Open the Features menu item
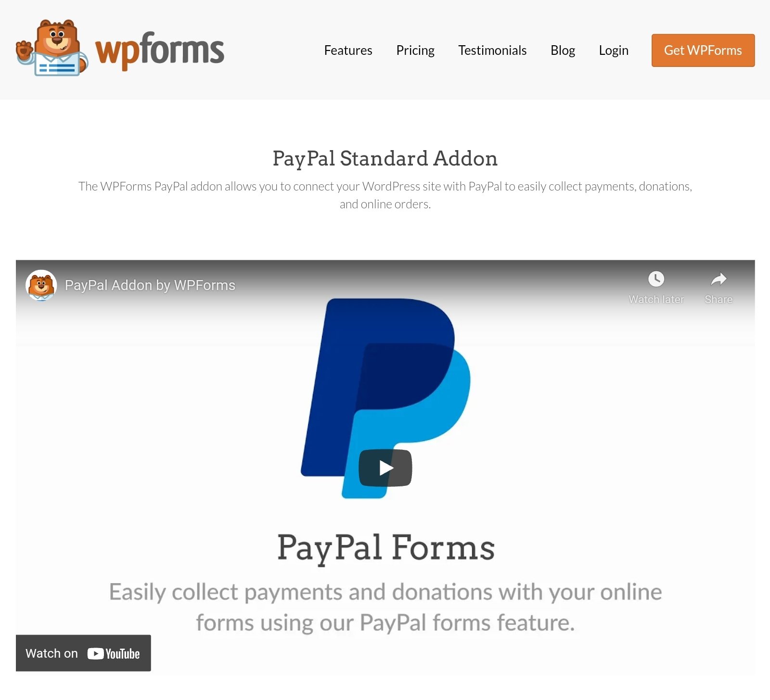The height and width of the screenshot is (700, 770). [348, 50]
